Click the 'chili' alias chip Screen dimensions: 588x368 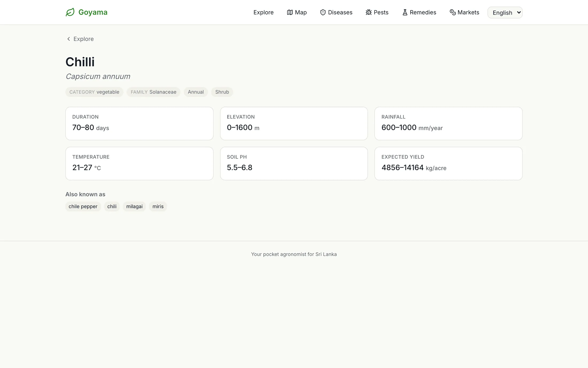(x=112, y=206)
